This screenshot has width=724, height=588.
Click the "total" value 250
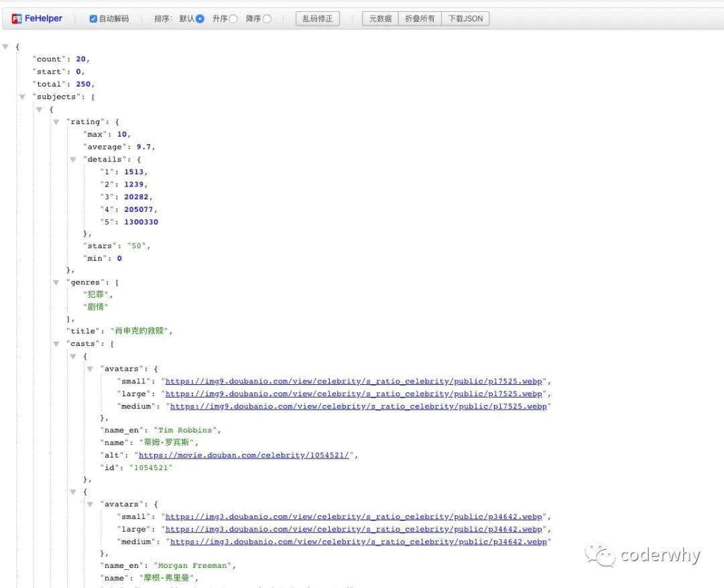click(83, 84)
